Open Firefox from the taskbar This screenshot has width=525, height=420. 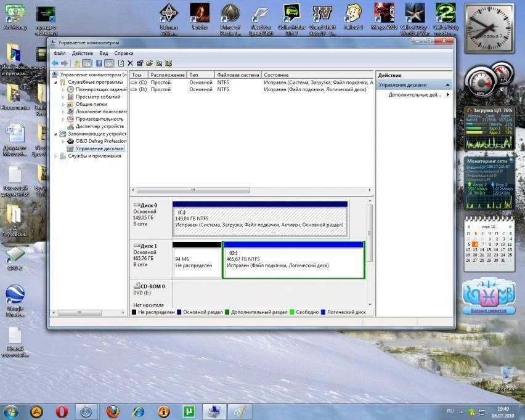112,411
